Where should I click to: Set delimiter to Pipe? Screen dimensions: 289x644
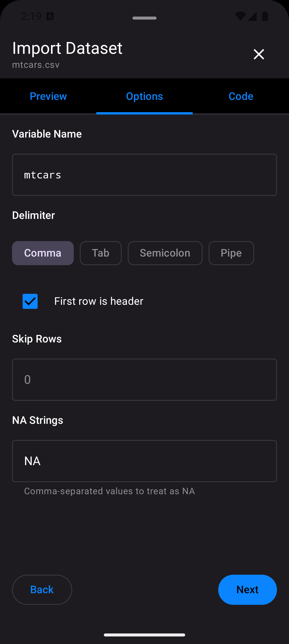(x=231, y=253)
